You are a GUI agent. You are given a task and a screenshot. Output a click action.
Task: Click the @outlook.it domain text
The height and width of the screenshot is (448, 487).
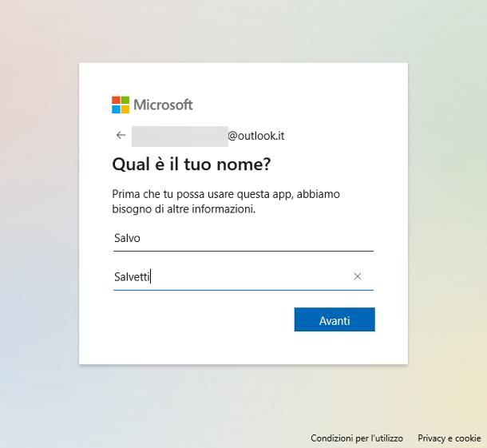click(x=256, y=136)
